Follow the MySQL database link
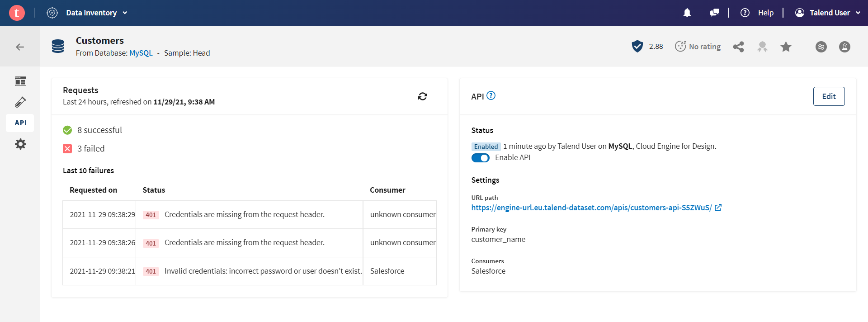 [141, 53]
